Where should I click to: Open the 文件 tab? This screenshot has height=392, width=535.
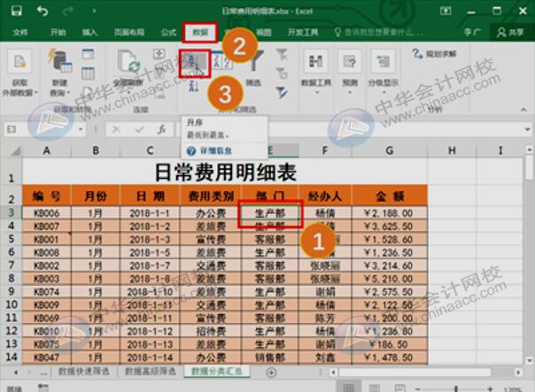tap(20, 33)
